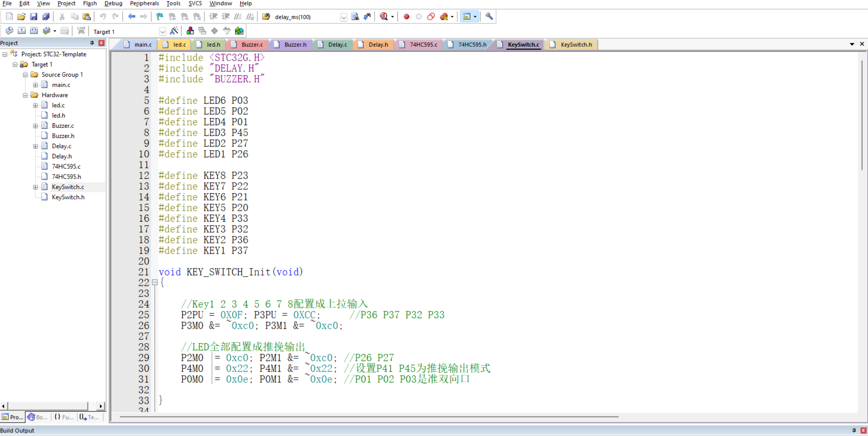
Task: Click the Find document-binoculars icon
Action: pos(355,17)
